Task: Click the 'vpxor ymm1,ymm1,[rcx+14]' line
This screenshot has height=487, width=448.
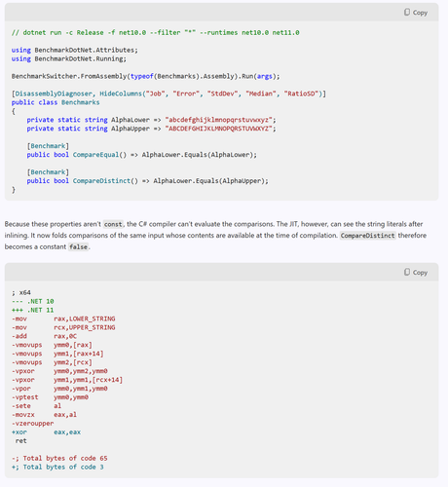Action: (67, 380)
